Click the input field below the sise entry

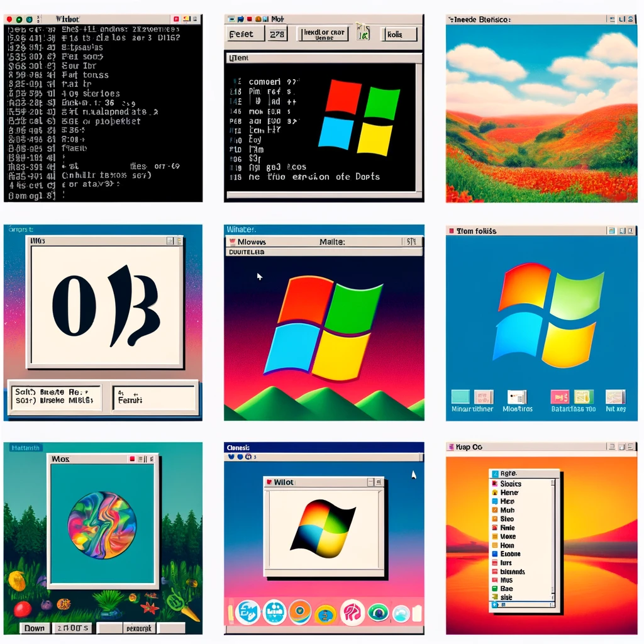click(x=523, y=604)
